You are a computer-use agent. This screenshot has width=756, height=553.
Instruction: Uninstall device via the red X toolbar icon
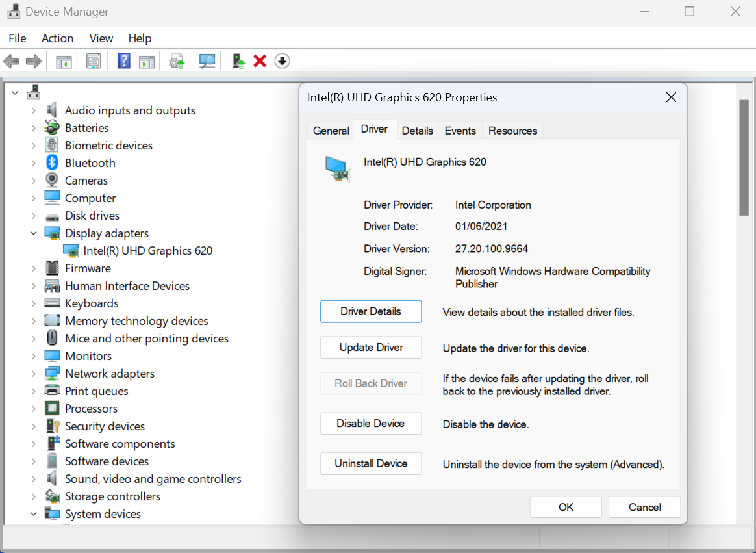coord(259,60)
